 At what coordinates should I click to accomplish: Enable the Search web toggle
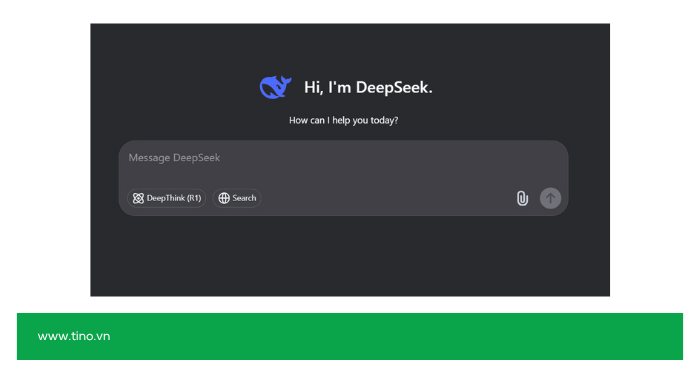pyautogui.click(x=237, y=198)
